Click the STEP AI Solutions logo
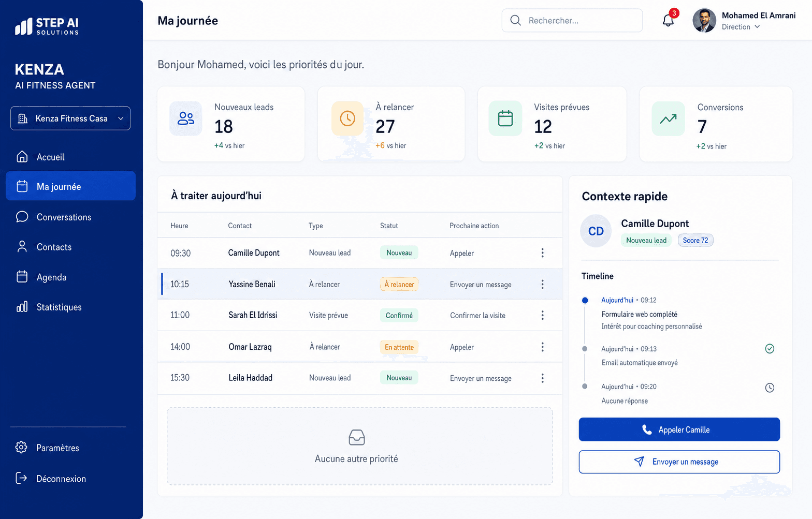The width and height of the screenshot is (812, 519). (47, 26)
